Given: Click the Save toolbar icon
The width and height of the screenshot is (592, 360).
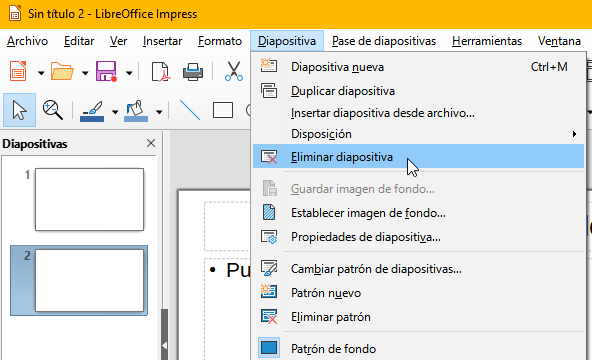Looking at the screenshot, I should click(x=106, y=72).
